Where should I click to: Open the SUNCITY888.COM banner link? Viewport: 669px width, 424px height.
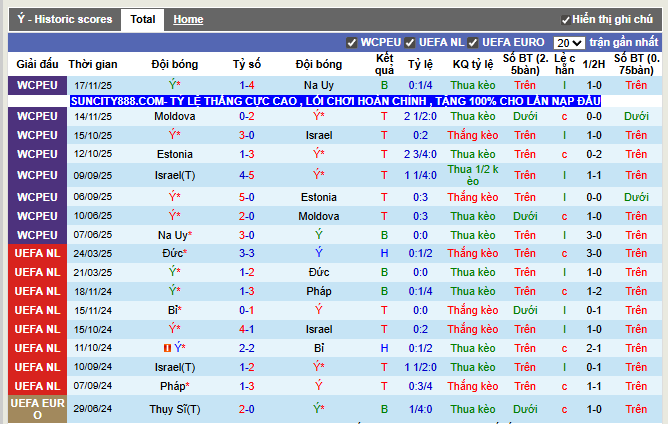click(335, 102)
